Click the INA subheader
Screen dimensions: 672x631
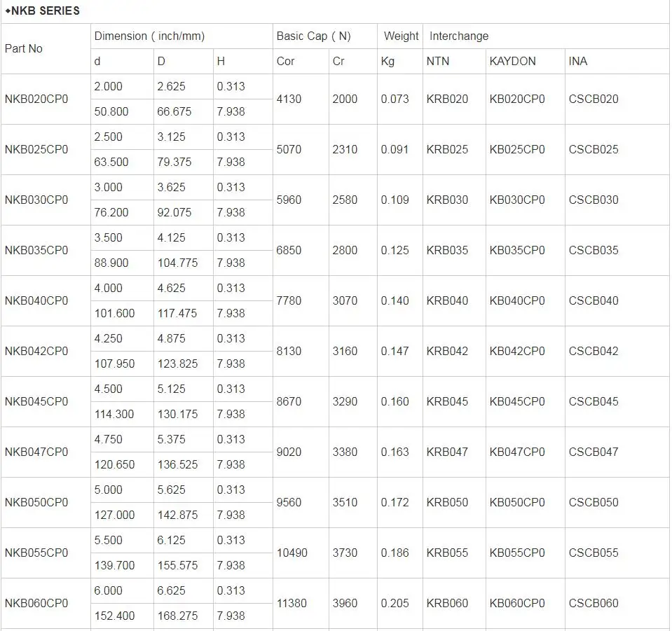click(578, 61)
